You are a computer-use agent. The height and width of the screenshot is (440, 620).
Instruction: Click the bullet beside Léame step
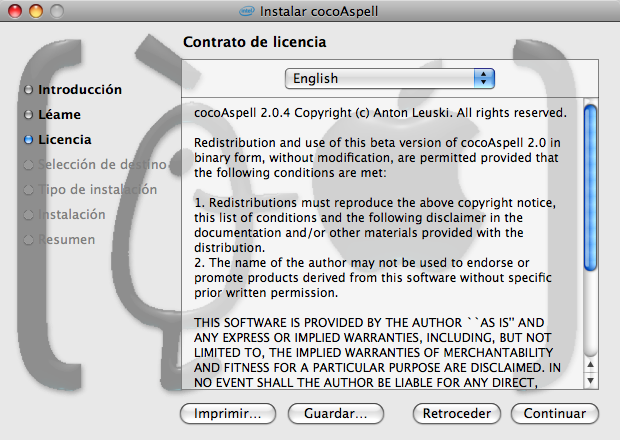(28, 115)
